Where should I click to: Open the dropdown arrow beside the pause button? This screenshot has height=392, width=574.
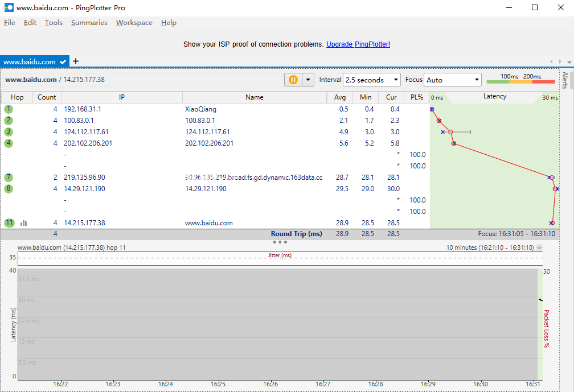click(x=308, y=80)
